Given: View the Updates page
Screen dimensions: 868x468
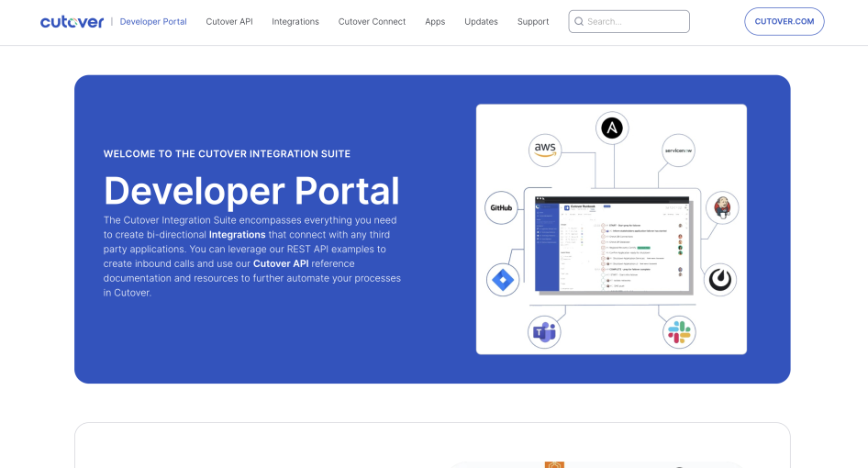Looking at the screenshot, I should [481, 22].
